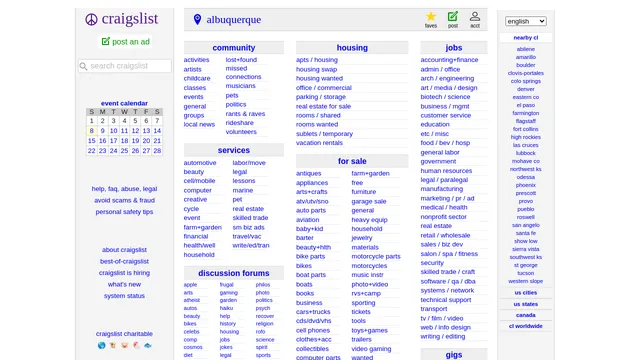The image size is (640, 360).
Task: Go to denver nearby site
Action: (525, 89)
